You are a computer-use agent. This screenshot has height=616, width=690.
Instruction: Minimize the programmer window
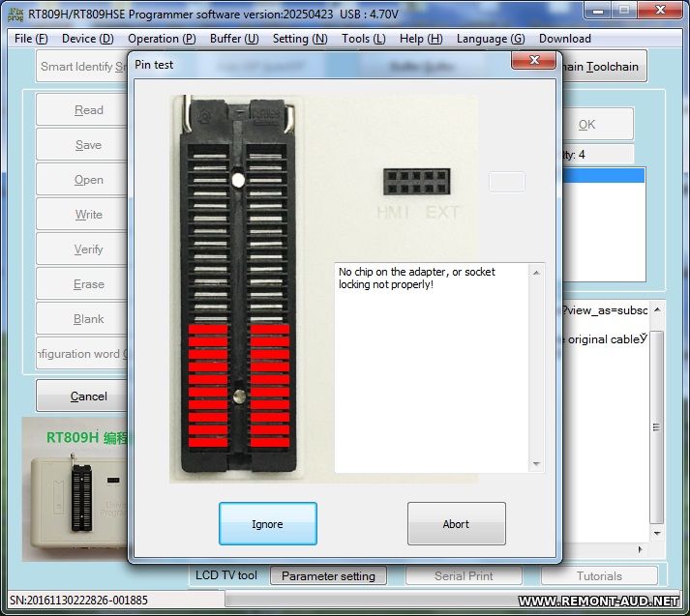point(598,11)
